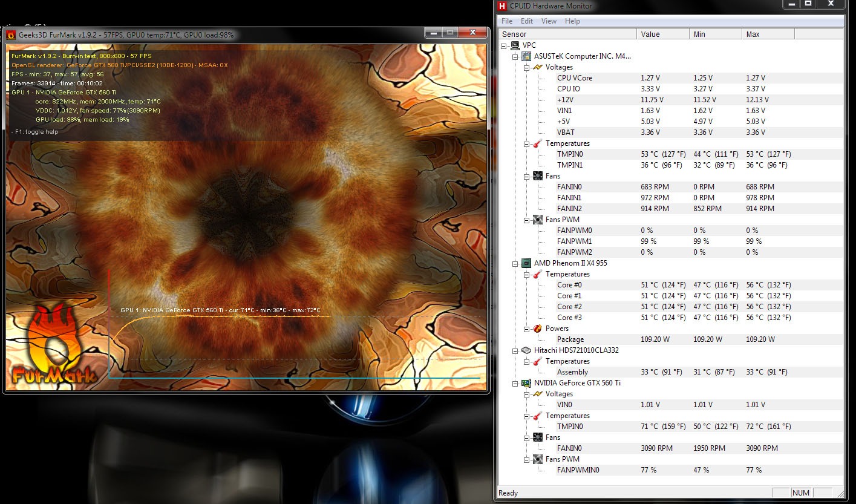Open the View menu in Hardware Monitor
Viewport: 856px width, 504px height.
[x=549, y=21]
